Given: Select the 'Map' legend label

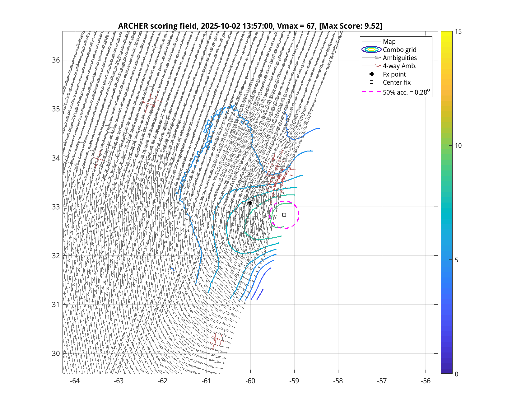Looking at the screenshot, I should click(x=389, y=41).
